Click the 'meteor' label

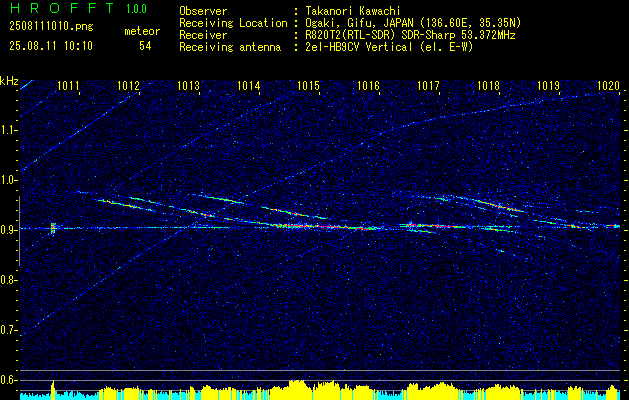click(x=142, y=31)
